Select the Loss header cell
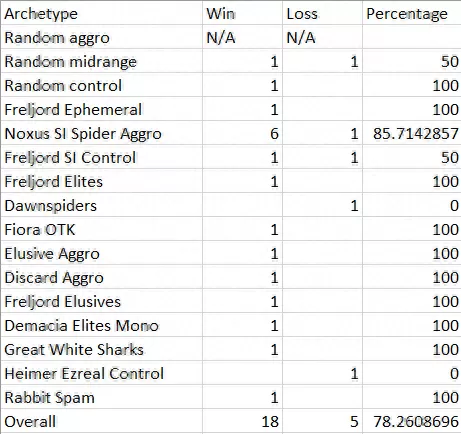 (322, 13)
